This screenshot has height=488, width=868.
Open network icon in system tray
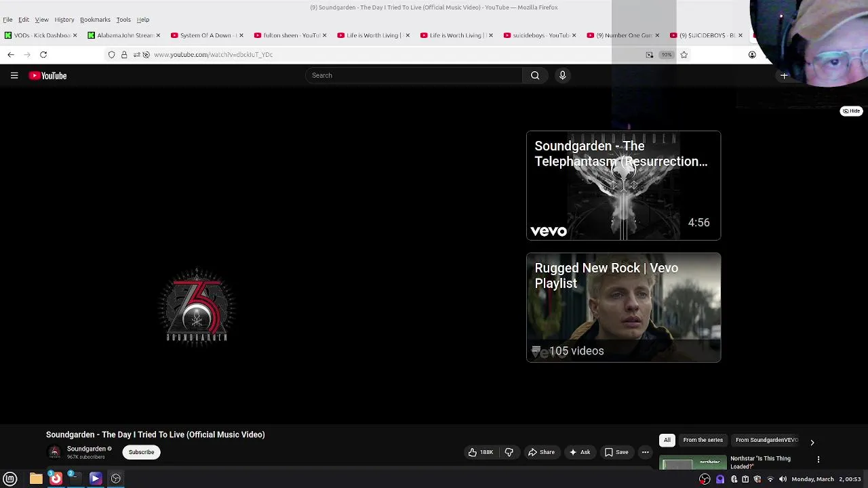(x=770, y=479)
